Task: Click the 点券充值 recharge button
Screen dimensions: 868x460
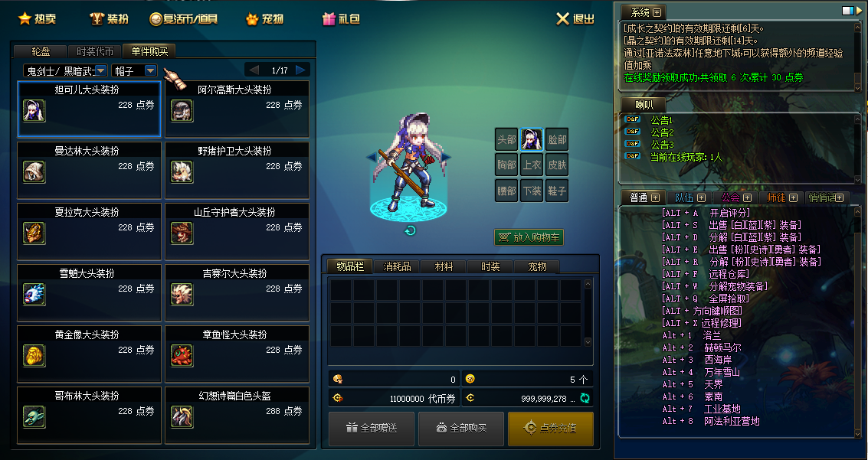Action: tap(551, 429)
